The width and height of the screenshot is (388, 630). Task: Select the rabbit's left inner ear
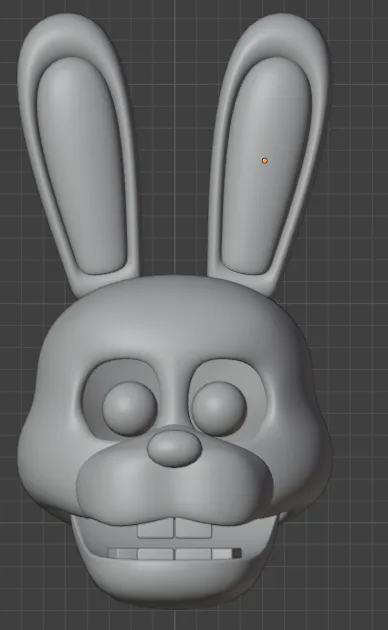(82, 165)
